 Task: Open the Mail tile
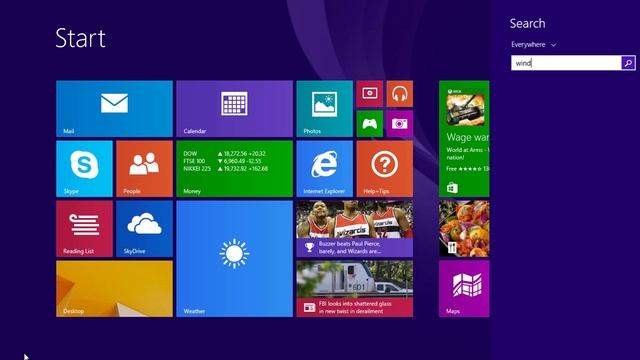pyautogui.click(x=114, y=109)
